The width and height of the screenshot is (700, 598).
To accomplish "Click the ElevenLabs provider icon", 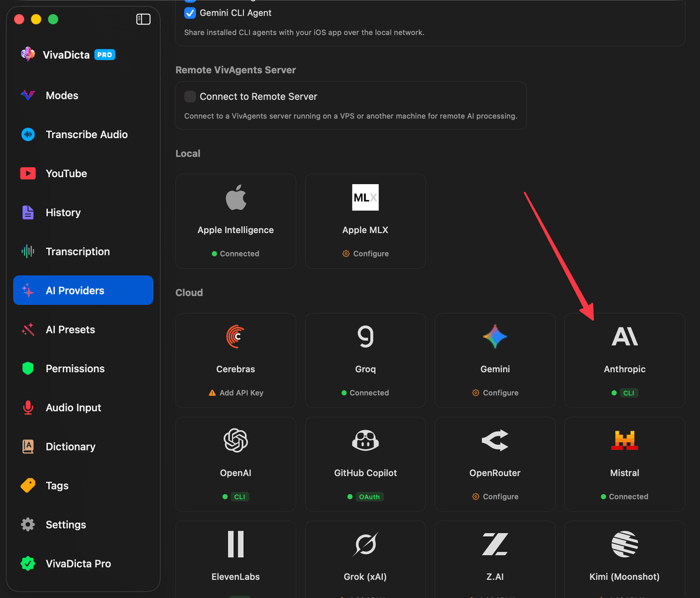I will click(x=235, y=544).
